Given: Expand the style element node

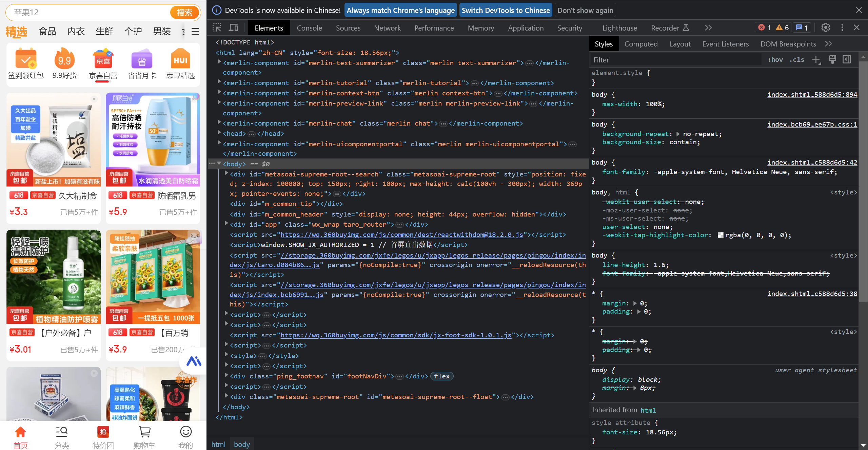Looking at the screenshot, I should pyautogui.click(x=226, y=355).
